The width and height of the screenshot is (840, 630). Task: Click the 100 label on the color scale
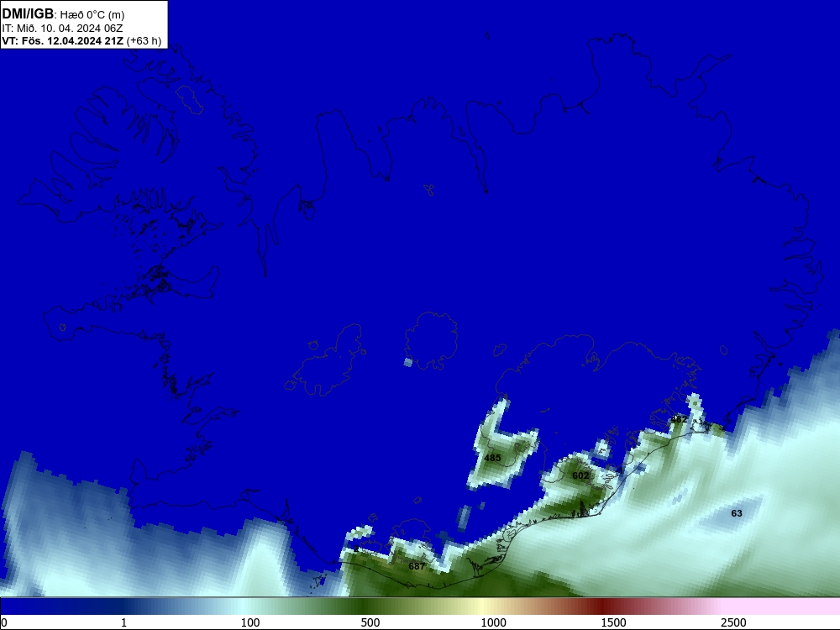250,622
